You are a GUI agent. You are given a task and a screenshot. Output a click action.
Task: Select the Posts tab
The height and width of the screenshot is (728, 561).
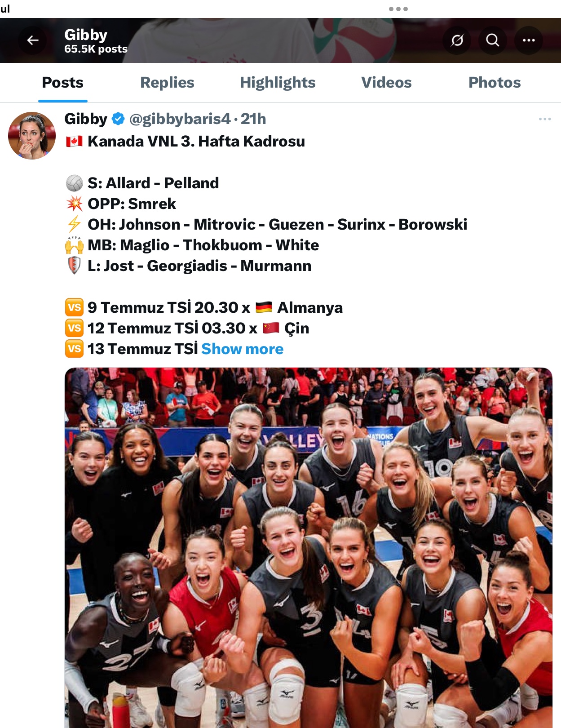[x=62, y=83]
